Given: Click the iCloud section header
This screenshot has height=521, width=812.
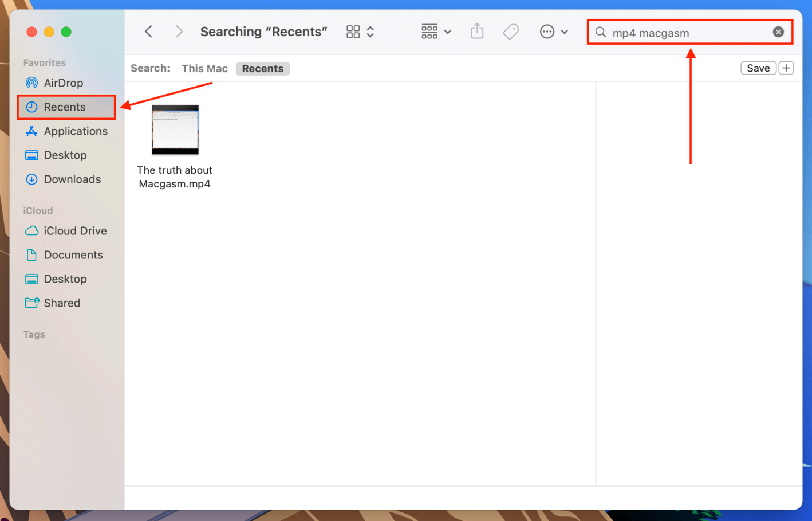Looking at the screenshot, I should (38, 211).
